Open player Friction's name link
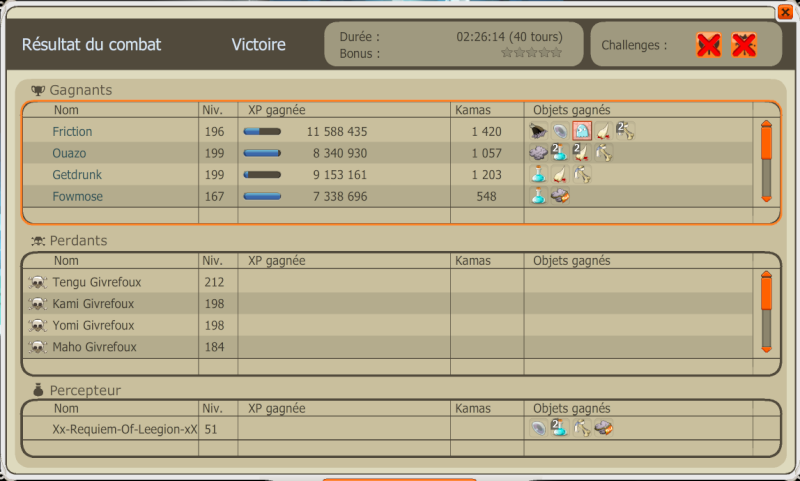This screenshot has height=481, width=800. point(72,132)
